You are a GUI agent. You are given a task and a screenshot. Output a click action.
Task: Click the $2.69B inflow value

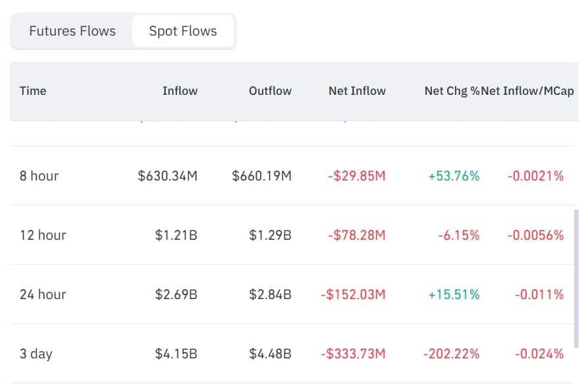click(x=176, y=294)
